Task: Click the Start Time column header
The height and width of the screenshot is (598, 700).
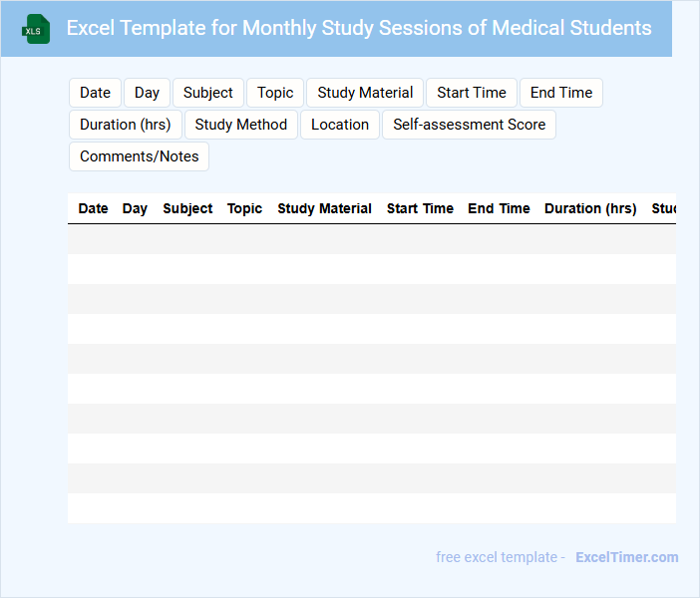Action: click(420, 208)
